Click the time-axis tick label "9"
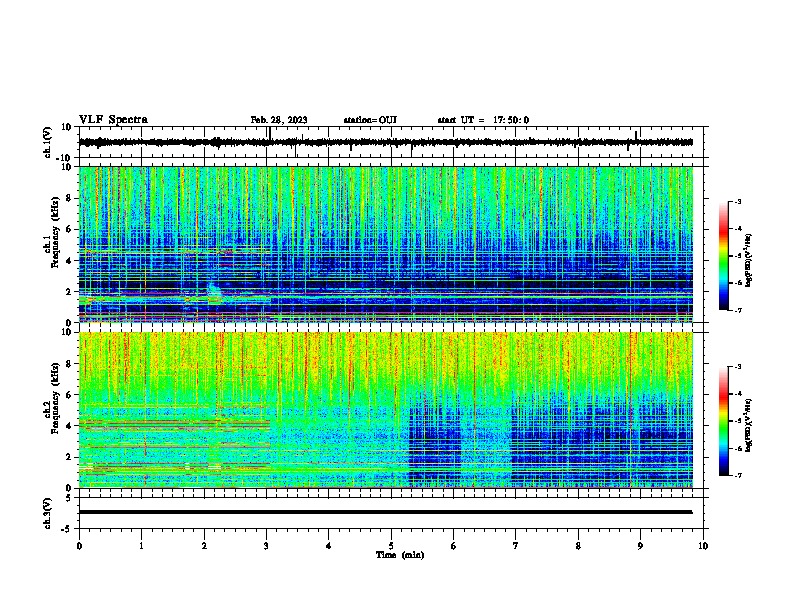The image size is (792, 612). tap(640, 546)
